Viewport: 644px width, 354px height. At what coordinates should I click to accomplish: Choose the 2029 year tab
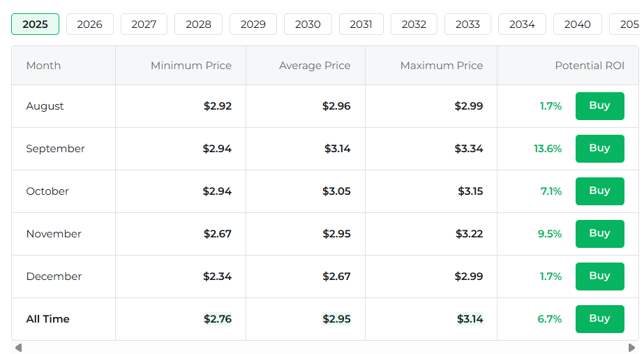(253, 24)
